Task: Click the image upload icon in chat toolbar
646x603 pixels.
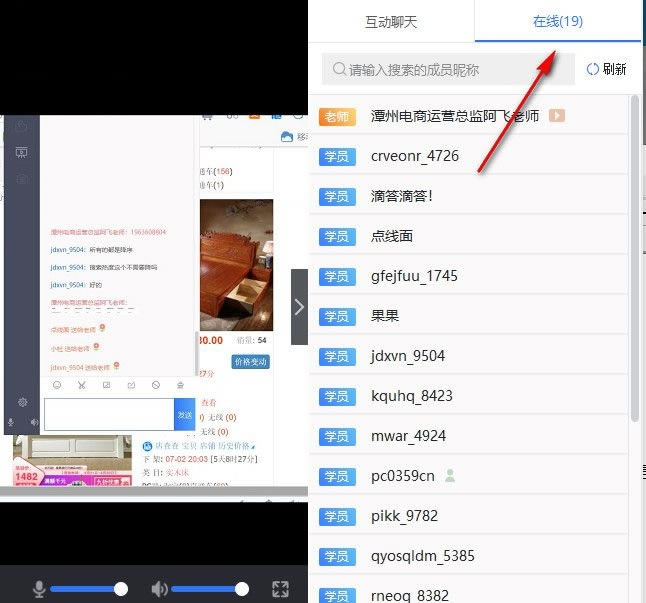Action: click(106, 385)
